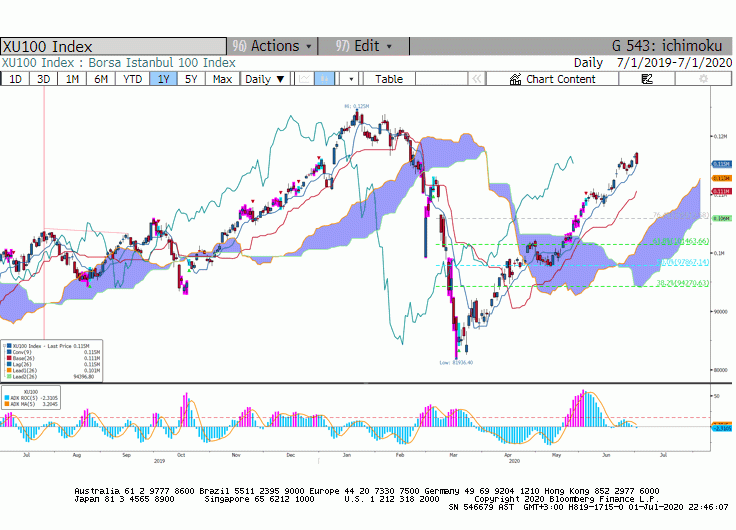Screen dimensions: 736x530
Task: Collapse the XU100 Index legend tree
Action: pos(4,346)
